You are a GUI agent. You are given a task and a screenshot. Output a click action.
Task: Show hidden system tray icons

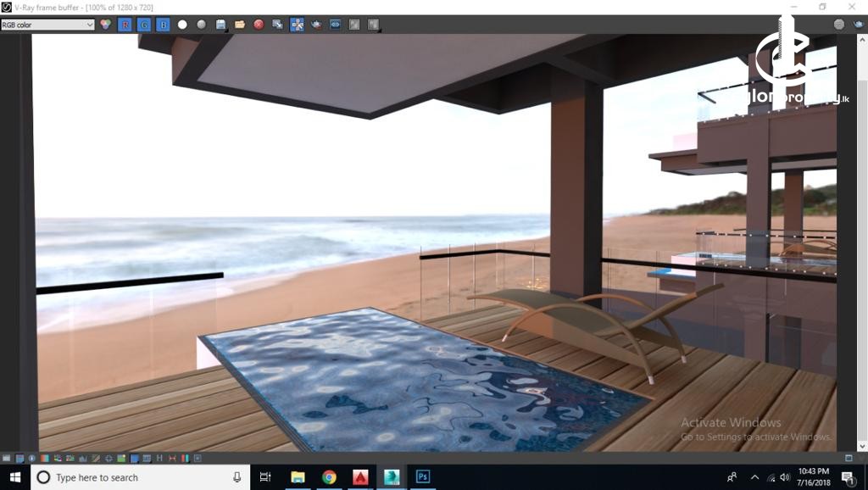[x=754, y=477]
